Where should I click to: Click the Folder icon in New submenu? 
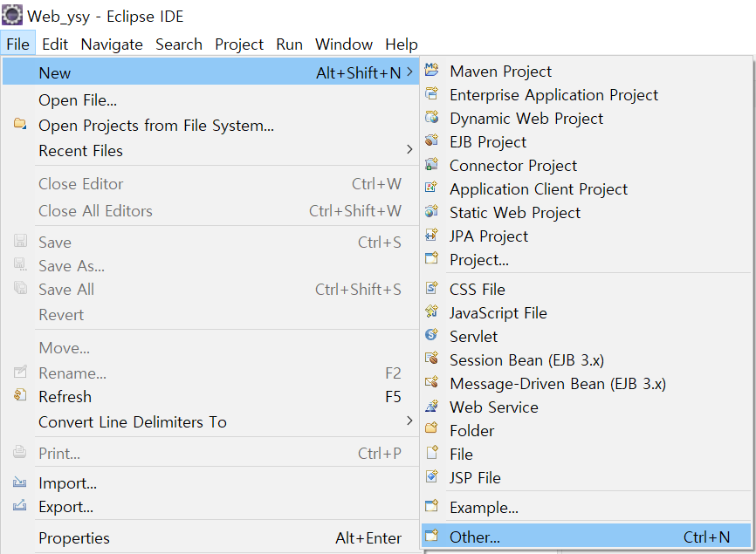(431, 428)
